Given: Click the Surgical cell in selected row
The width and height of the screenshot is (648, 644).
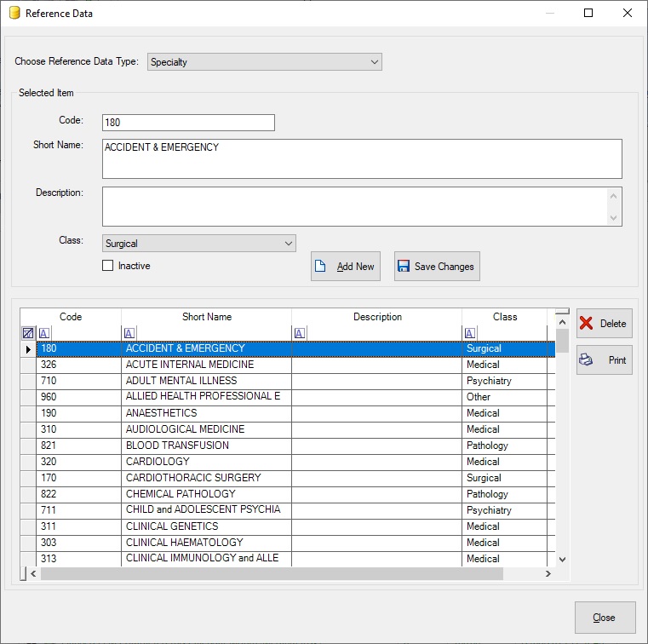Looking at the screenshot, I should (505, 349).
